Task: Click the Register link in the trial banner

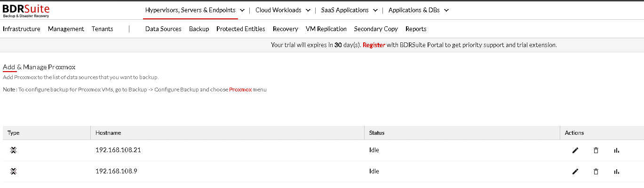Action: click(374, 45)
